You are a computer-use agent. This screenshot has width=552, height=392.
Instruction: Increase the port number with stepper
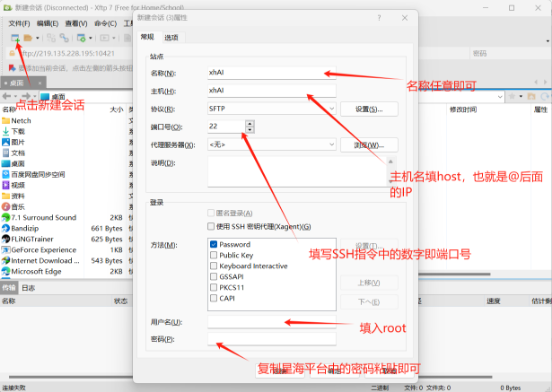[x=250, y=124]
